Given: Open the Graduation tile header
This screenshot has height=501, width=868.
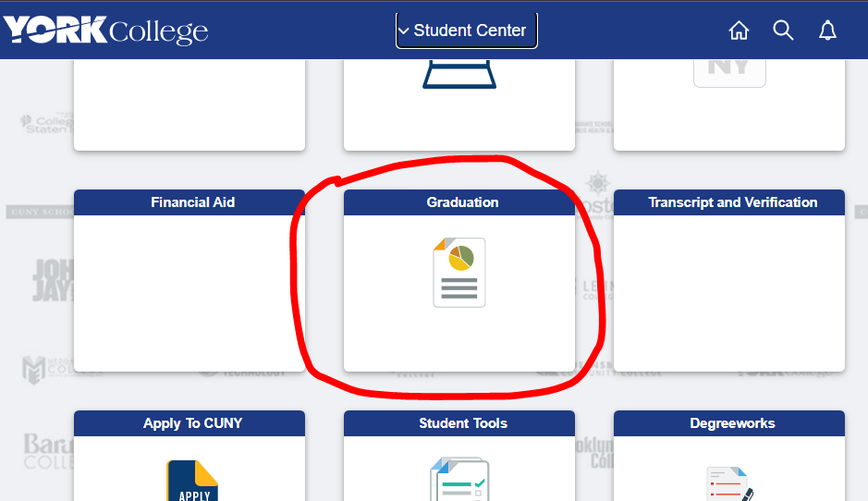Looking at the screenshot, I should pos(459,202).
